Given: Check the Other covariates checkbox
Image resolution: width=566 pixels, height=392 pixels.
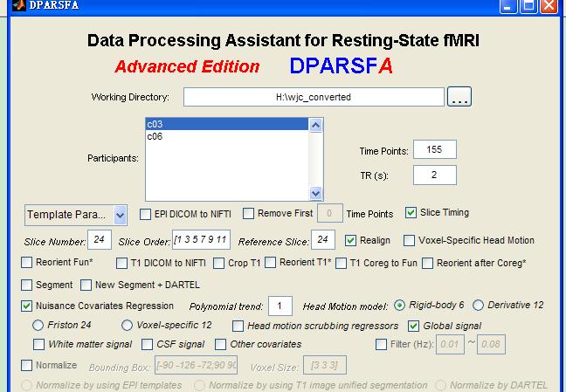Looking at the screenshot, I should click(x=221, y=344).
